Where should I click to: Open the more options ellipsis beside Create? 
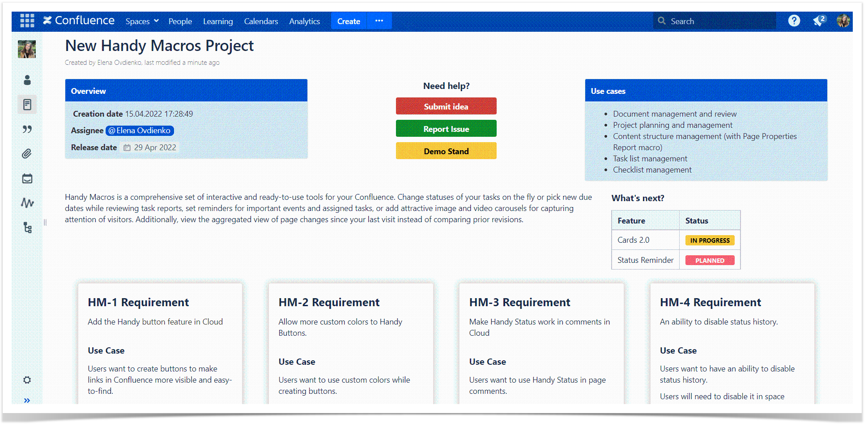[x=379, y=21]
